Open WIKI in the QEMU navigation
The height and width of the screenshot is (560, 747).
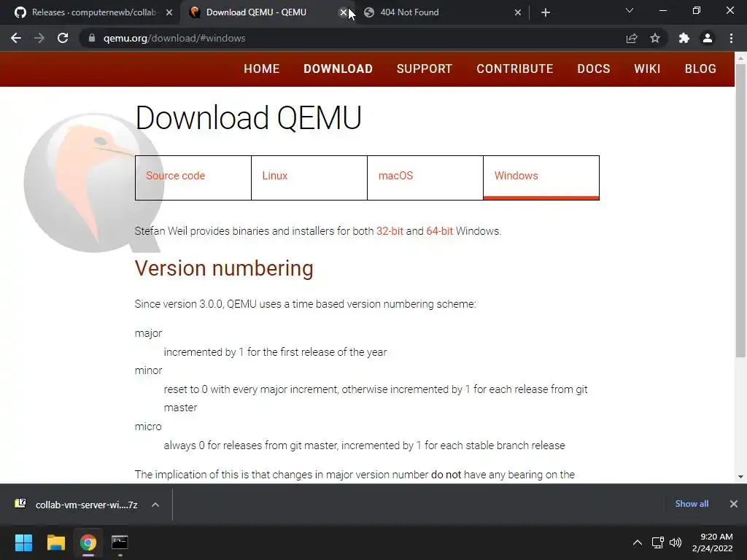[648, 69]
